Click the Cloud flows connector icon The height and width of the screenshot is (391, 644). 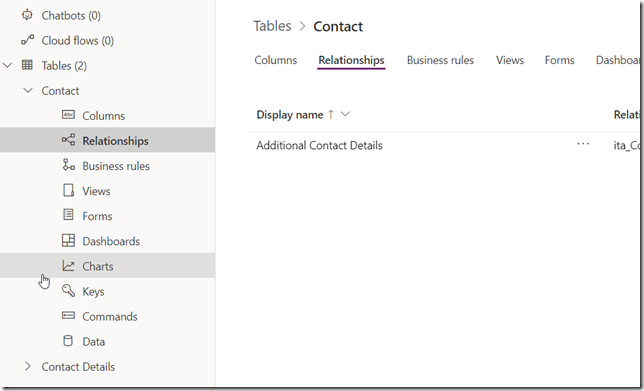click(x=27, y=40)
